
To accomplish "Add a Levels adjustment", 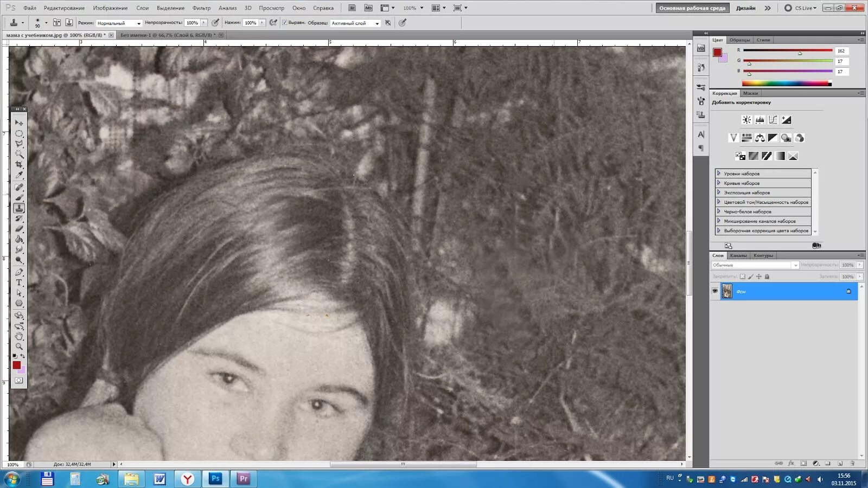I will [760, 120].
